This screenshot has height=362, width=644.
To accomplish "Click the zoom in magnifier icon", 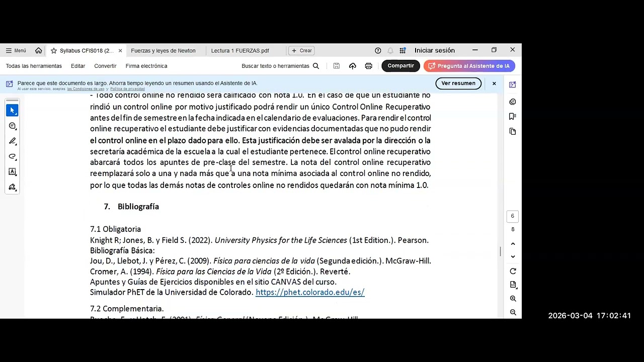I will (x=513, y=299).
